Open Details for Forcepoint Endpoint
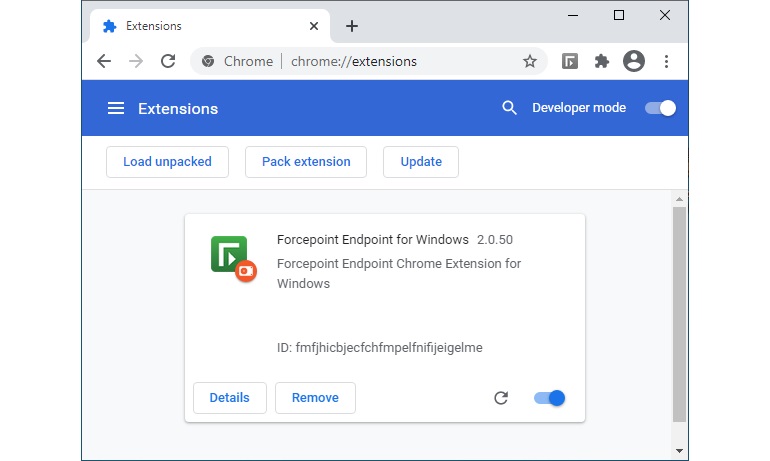770x461 pixels. coord(229,398)
